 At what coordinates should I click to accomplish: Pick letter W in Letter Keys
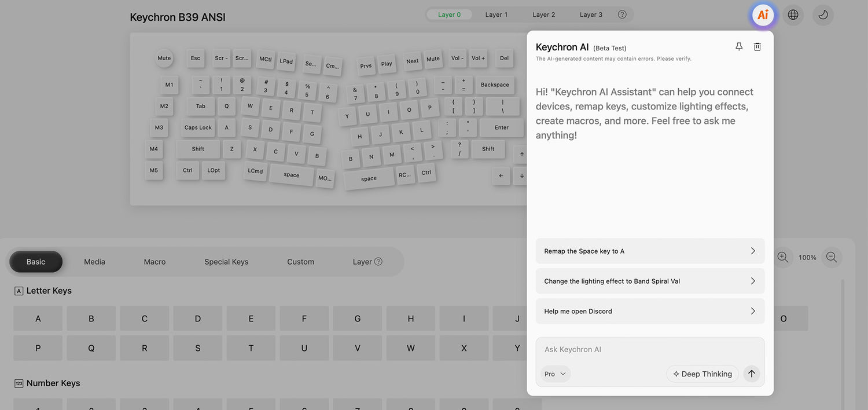pyautogui.click(x=411, y=348)
